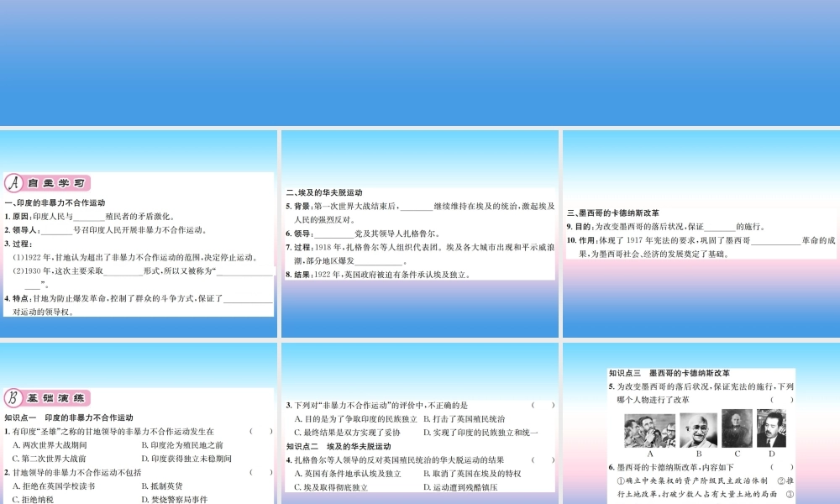The width and height of the screenshot is (840, 504).
Task: Choose option A. 英国有条件地承认埃及独立
Action: coord(348,474)
